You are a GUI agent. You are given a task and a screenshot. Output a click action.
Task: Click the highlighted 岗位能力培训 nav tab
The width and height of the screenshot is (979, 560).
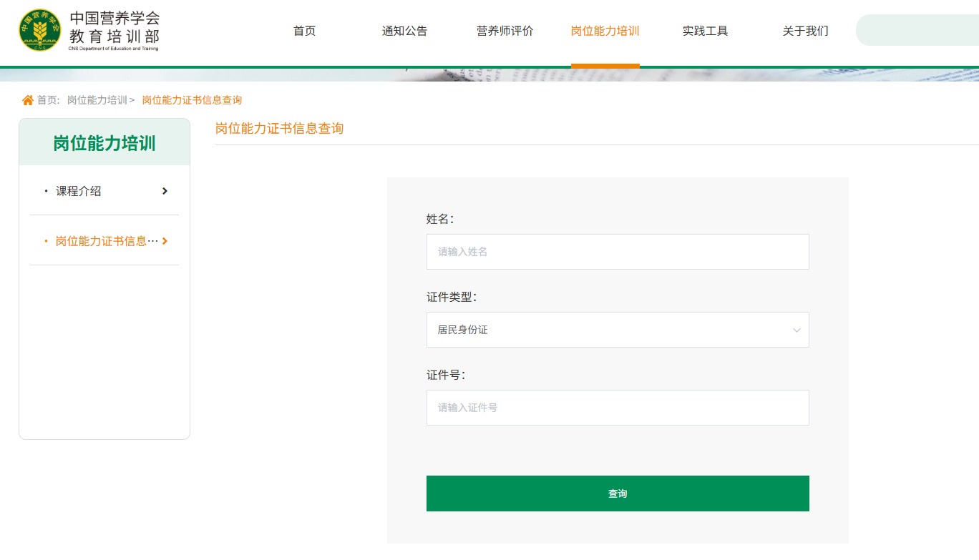[x=605, y=31]
